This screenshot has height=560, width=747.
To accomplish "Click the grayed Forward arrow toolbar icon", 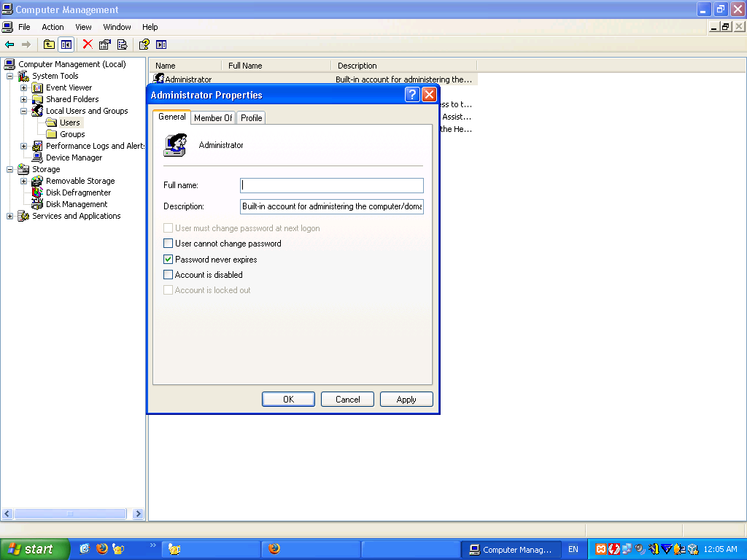I will [x=26, y=44].
